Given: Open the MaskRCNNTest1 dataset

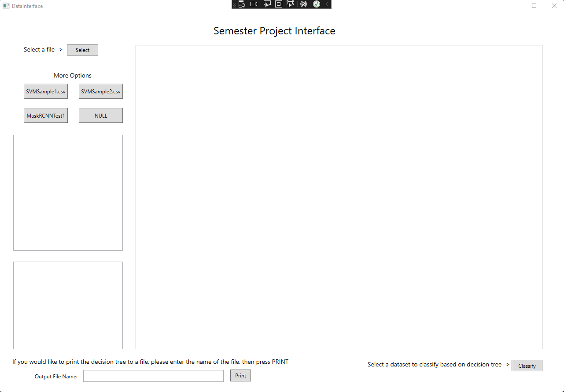Looking at the screenshot, I should click(x=45, y=115).
